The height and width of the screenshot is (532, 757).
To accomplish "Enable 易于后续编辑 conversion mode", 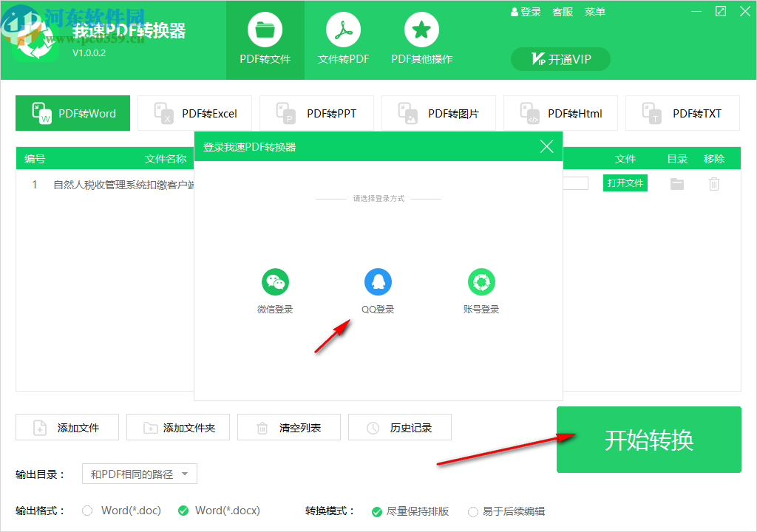I will [x=472, y=511].
